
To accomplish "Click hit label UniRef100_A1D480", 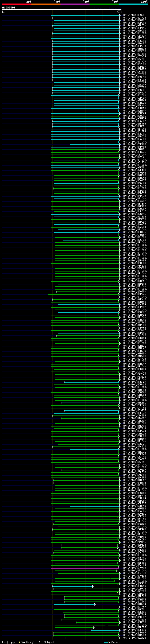I will (x=135, y=353).
